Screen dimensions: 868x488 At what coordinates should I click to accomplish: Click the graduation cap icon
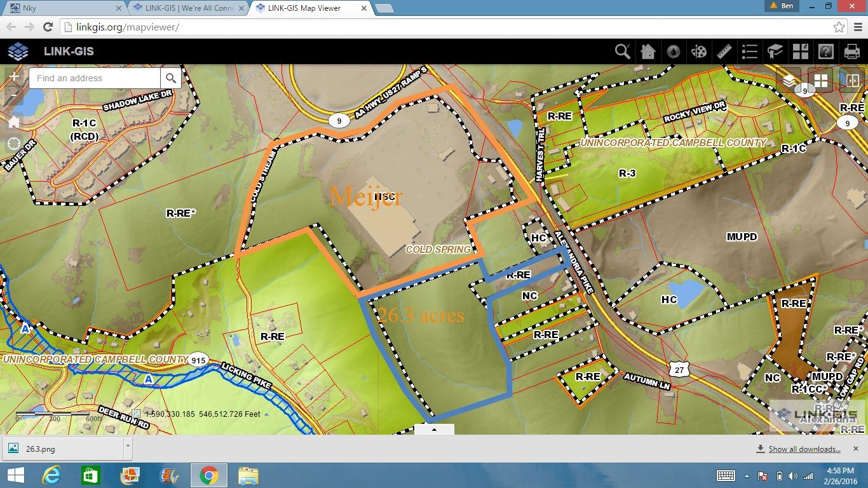(x=775, y=51)
